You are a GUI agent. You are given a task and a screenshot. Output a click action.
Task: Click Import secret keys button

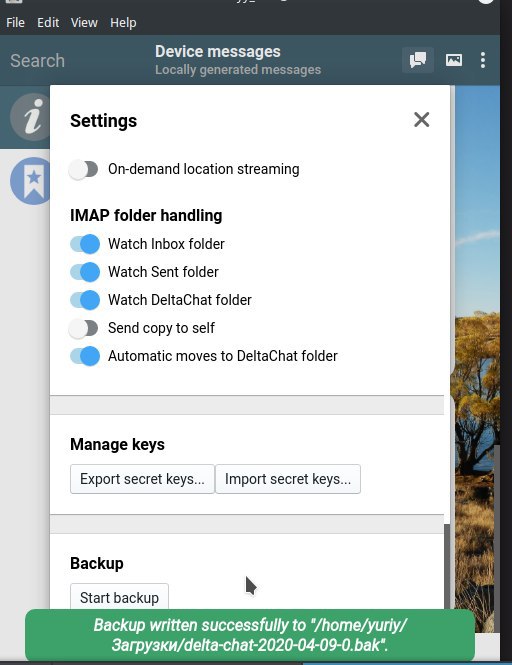tap(288, 479)
